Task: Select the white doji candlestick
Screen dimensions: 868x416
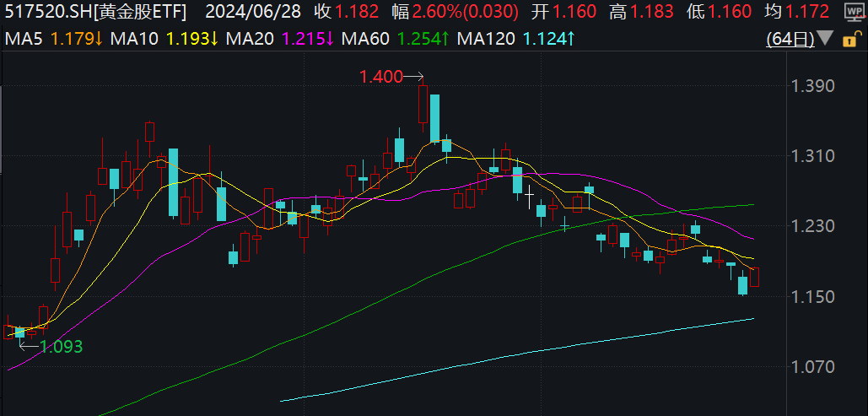Action: point(529,197)
